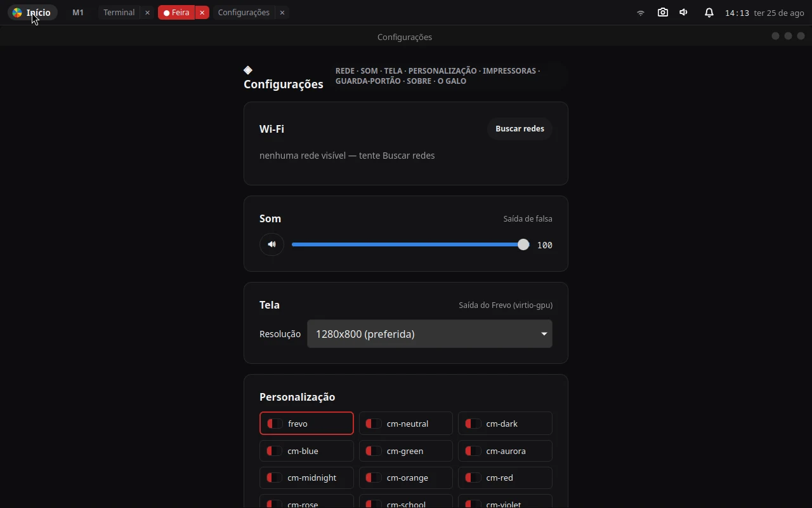
Task: Pick the cm-rose theme
Action: coord(306,502)
